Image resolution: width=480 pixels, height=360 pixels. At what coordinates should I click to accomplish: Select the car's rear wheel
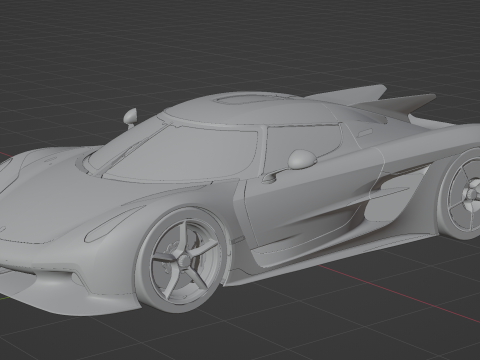coord(460,194)
